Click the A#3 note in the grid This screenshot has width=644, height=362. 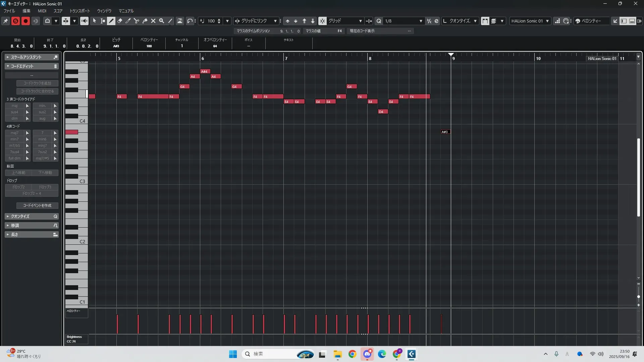pyautogui.click(x=445, y=132)
